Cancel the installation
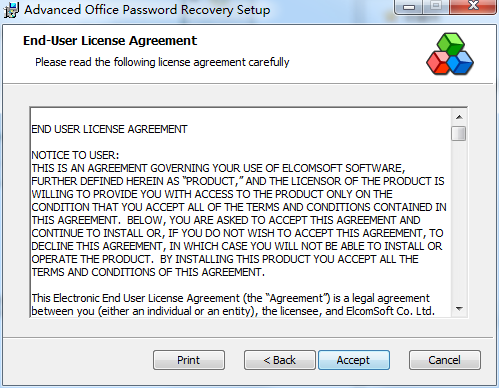Image resolution: width=499 pixels, height=388 pixels. [x=445, y=360]
